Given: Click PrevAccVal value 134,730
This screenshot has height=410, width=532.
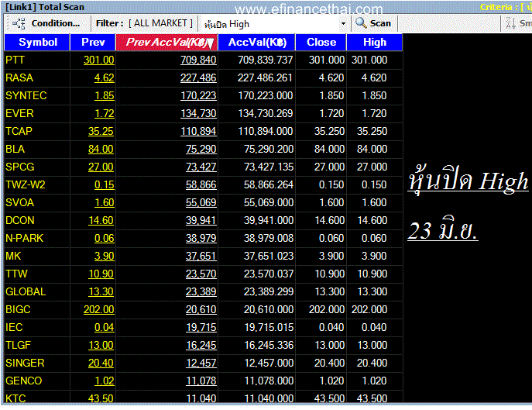Looking at the screenshot, I should 198,113.
